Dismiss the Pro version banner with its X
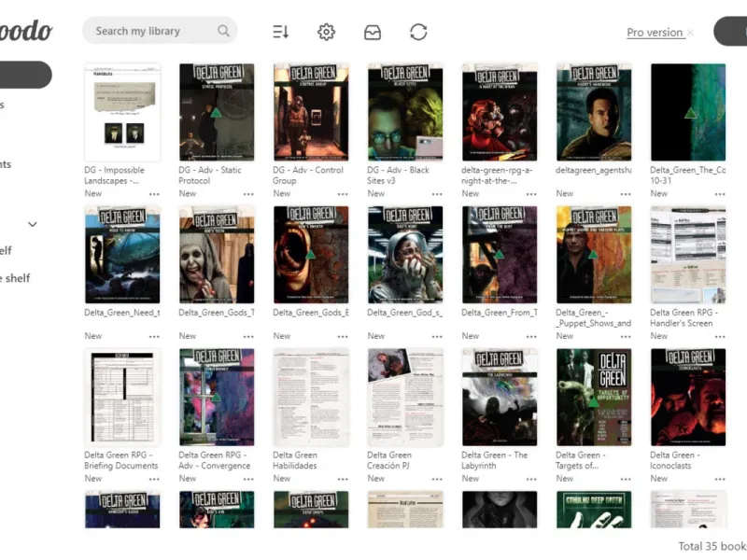This screenshot has width=747, height=560. [690, 33]
